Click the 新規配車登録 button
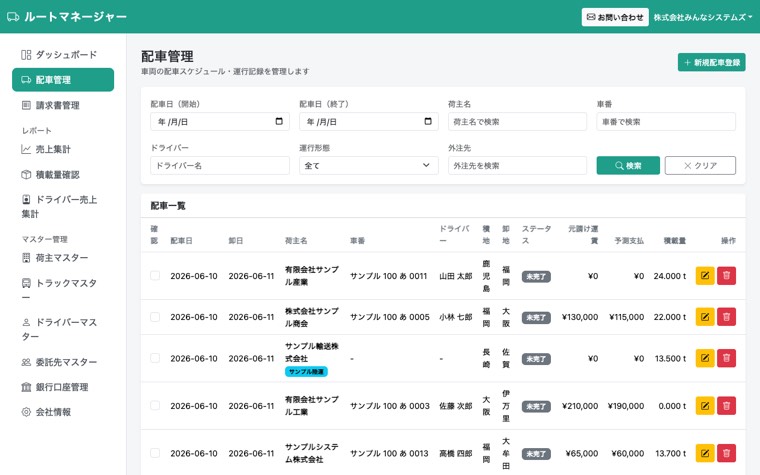 (712, 62)
